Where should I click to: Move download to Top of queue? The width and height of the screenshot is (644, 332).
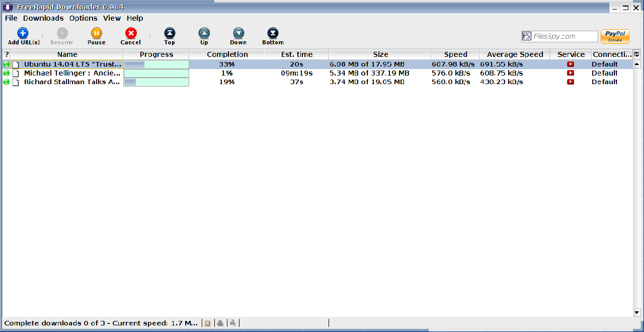170,34
